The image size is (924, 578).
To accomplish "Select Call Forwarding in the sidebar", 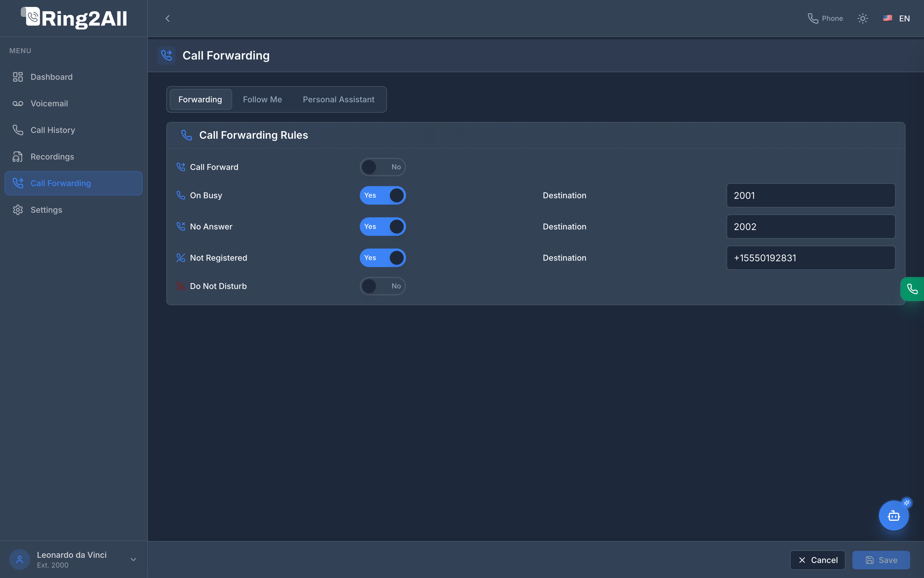I will [x=73, y=183].
